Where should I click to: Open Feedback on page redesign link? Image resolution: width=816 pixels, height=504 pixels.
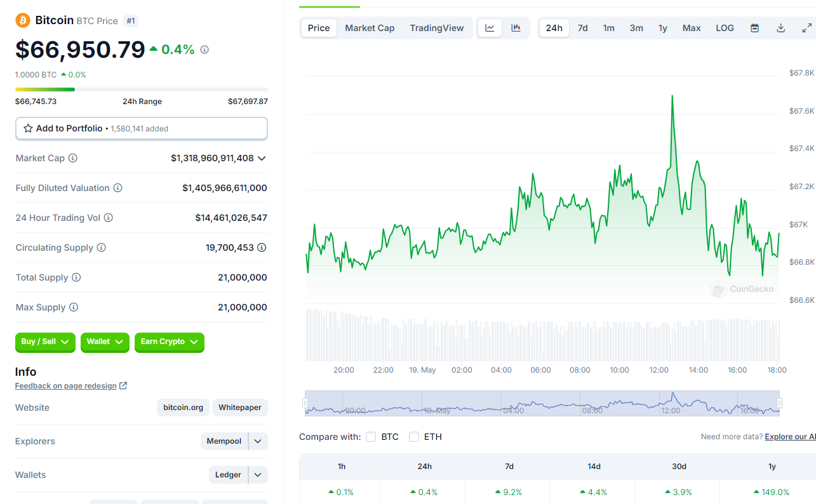tap(66, 386)
